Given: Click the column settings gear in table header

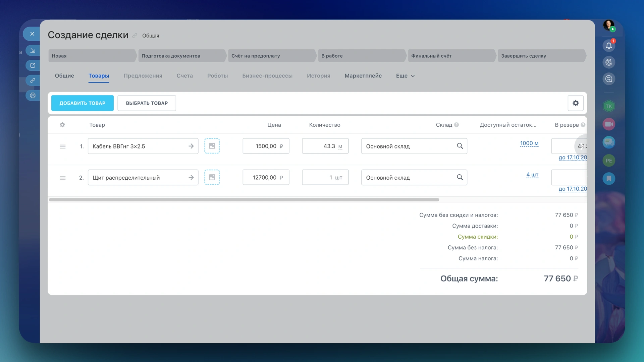Looking at the screenshot, I should [x=62, y=125].
